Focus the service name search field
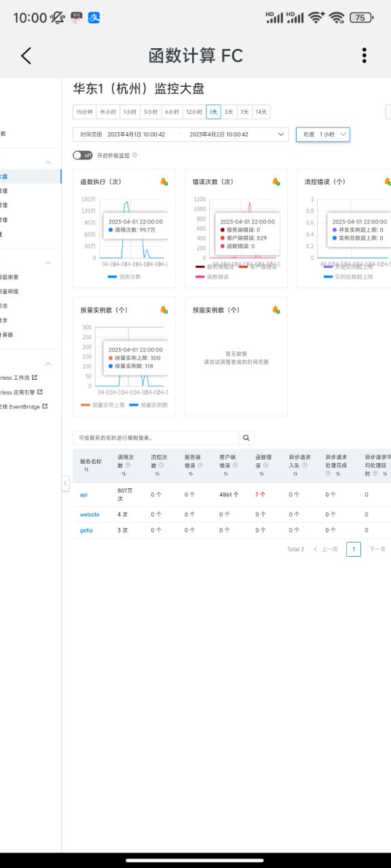 tap(156, 438)
